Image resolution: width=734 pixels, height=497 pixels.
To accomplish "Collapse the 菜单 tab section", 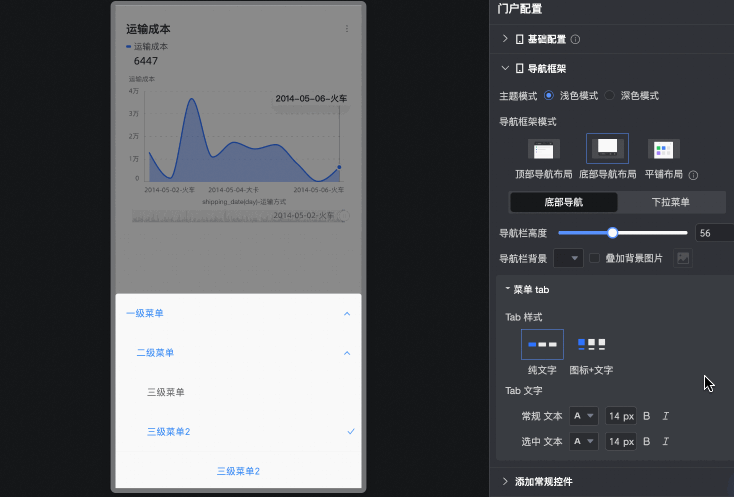I will [x=507, y=289].
